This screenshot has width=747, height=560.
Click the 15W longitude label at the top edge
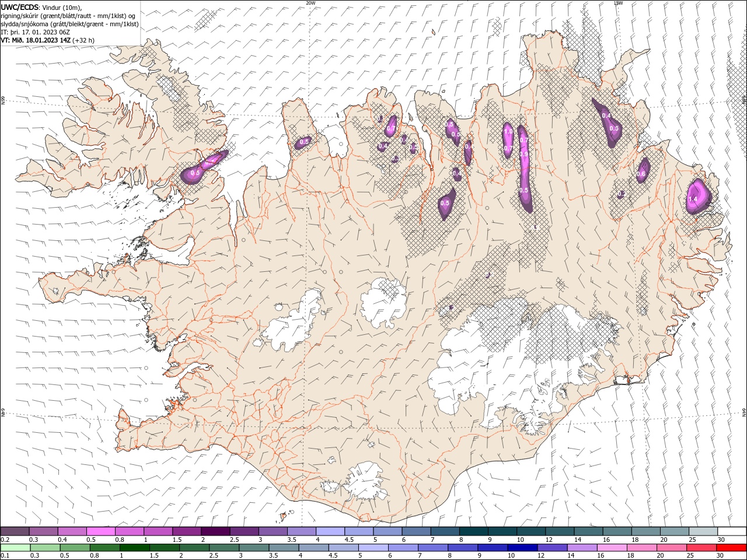(x=618, y=3)
